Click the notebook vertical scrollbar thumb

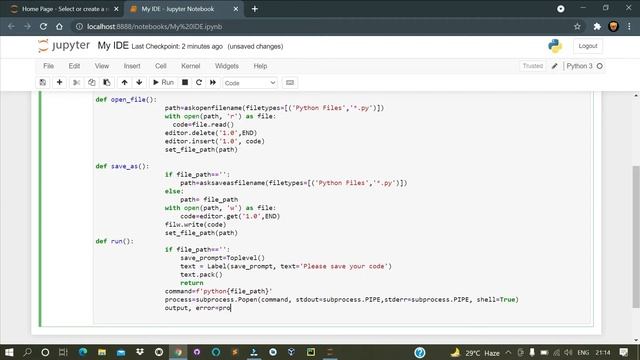(x=636, y=237)
